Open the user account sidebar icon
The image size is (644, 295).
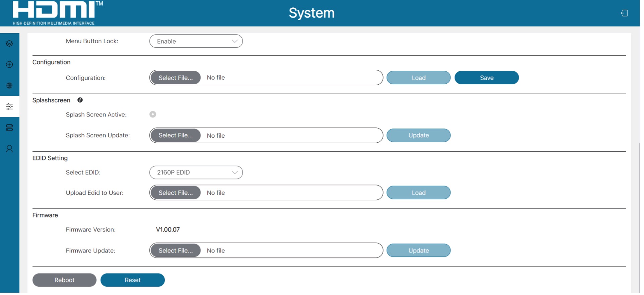(x=9, y=149)
